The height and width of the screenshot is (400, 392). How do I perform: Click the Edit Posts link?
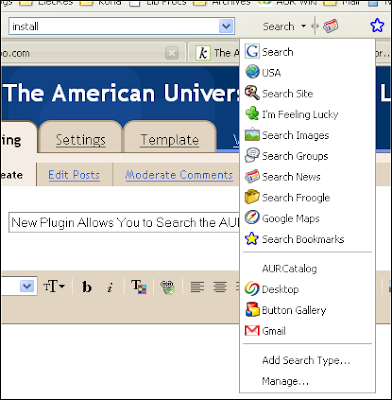click(x=74, y=175)
